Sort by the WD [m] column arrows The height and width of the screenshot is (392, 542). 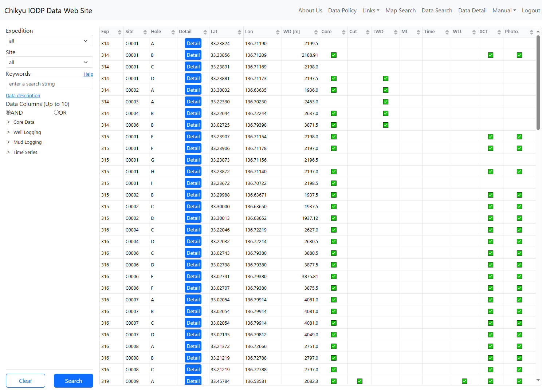tap(316, 32)
